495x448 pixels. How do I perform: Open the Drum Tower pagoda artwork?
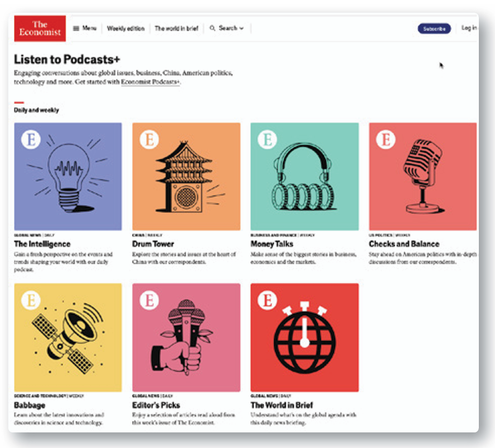[186, 177]
